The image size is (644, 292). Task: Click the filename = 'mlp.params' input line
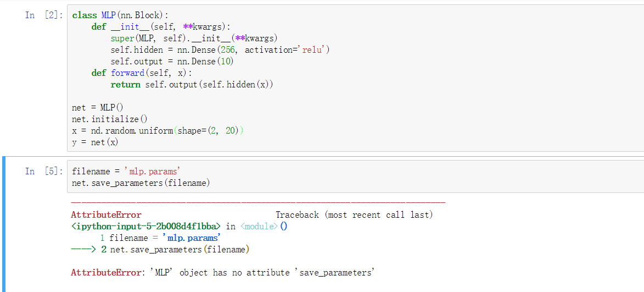coord(126,171)
